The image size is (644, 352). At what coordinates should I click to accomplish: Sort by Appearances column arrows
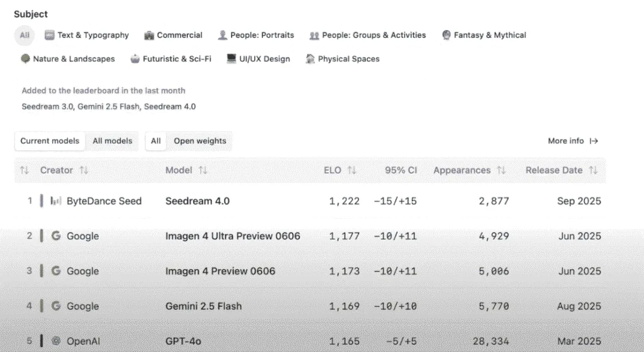[501, 170]
